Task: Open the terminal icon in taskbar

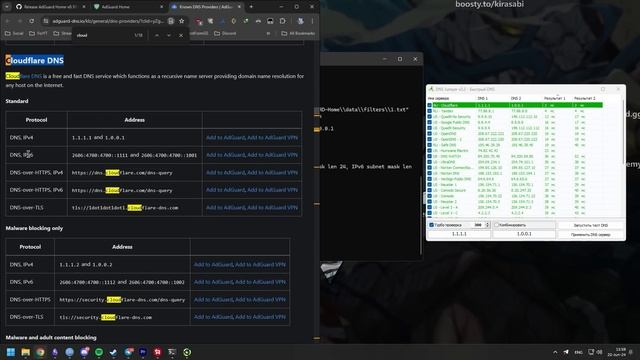Action: (172, 352)
